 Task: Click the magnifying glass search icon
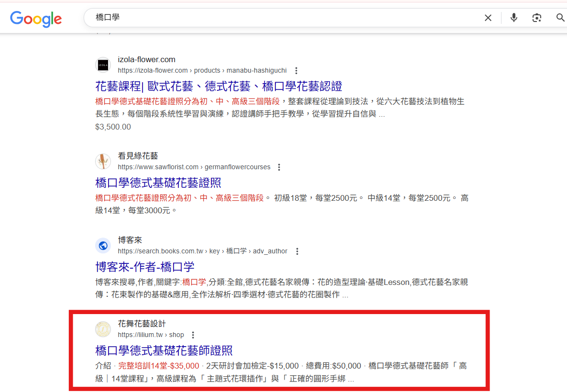pyautogui.click(x=560, y=17)
